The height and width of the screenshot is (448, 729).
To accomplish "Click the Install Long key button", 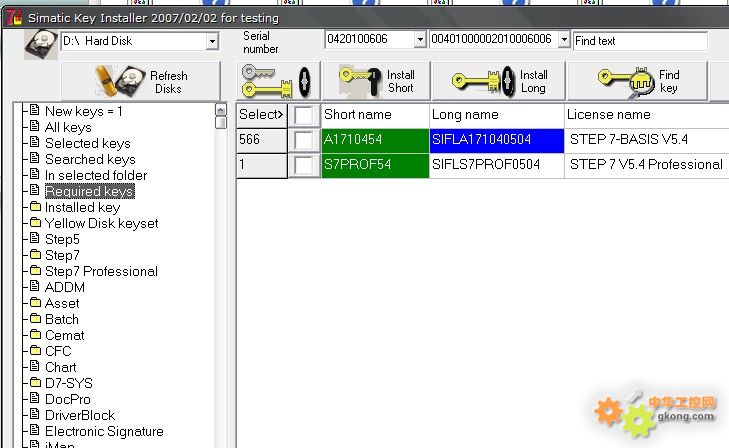I will pyautogui.click(x=498, y=81).
